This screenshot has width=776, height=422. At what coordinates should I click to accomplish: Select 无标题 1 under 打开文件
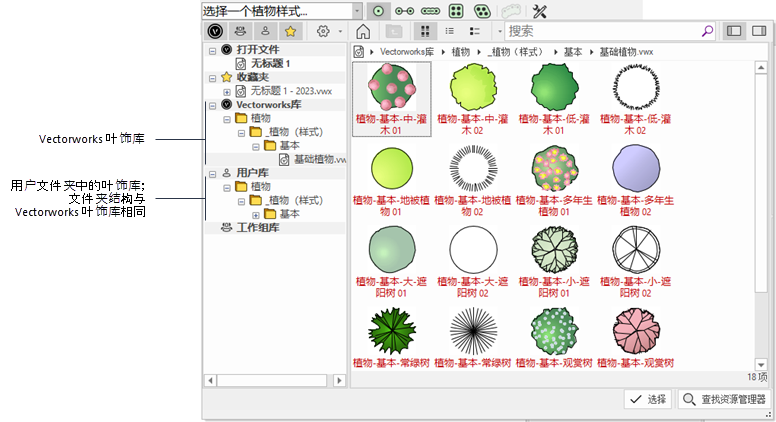[x=270, y=63]
